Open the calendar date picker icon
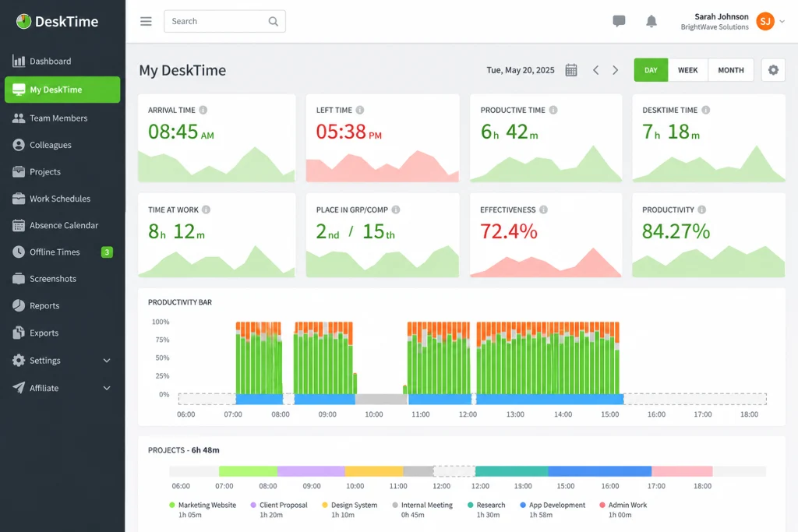This screenshot has width=798, height=532. pyautogui.click(x=571, y=70)
